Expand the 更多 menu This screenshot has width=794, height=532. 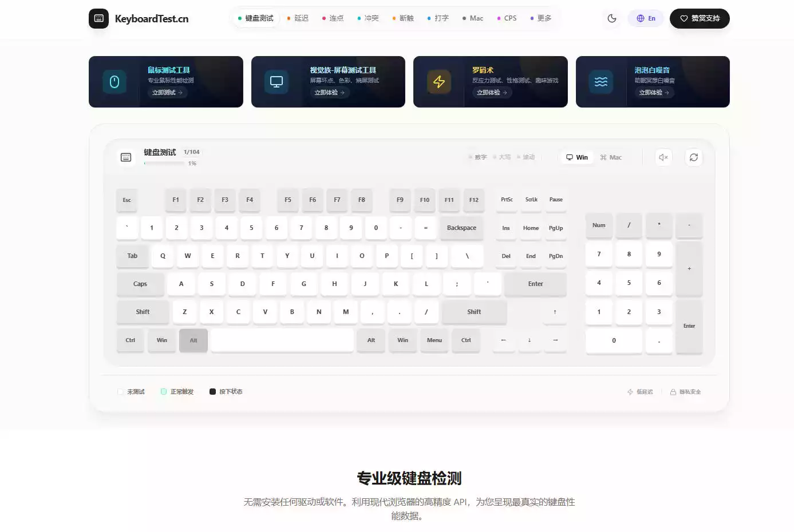541,18
